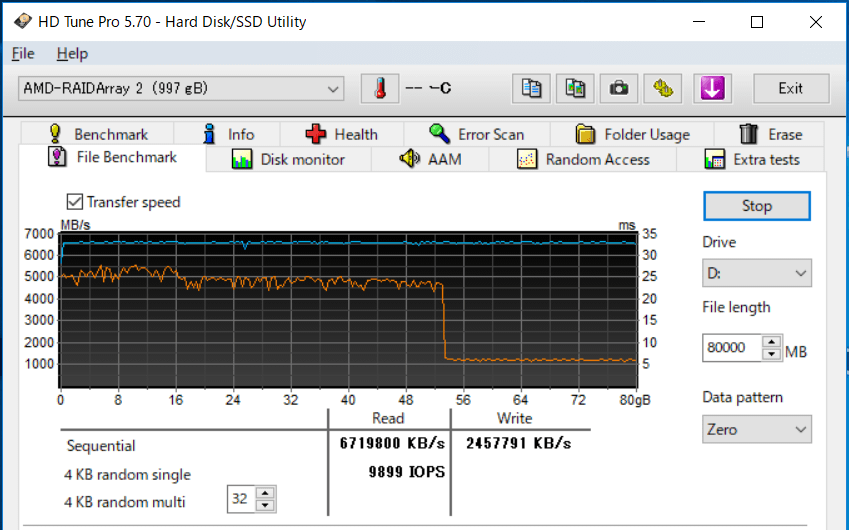Open the Drive D: dropdown
This screenshot has height=530, width=849.
pos(756,273)
